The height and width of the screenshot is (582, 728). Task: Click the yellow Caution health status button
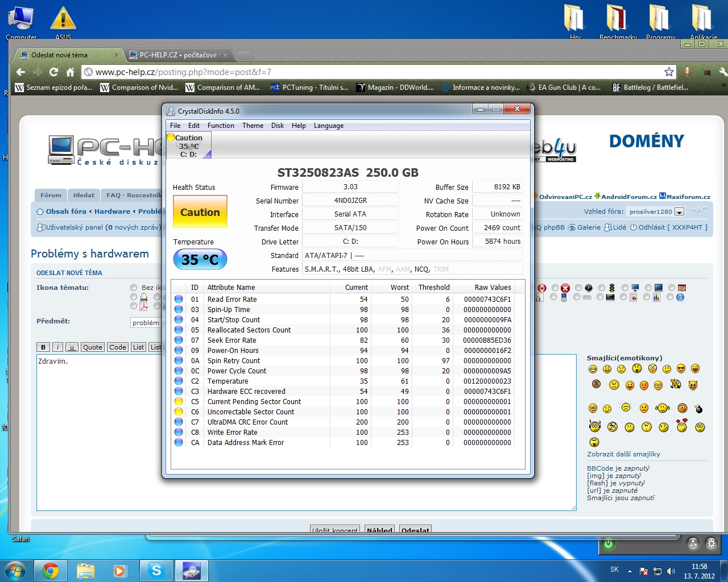click(x=200, y=212)
